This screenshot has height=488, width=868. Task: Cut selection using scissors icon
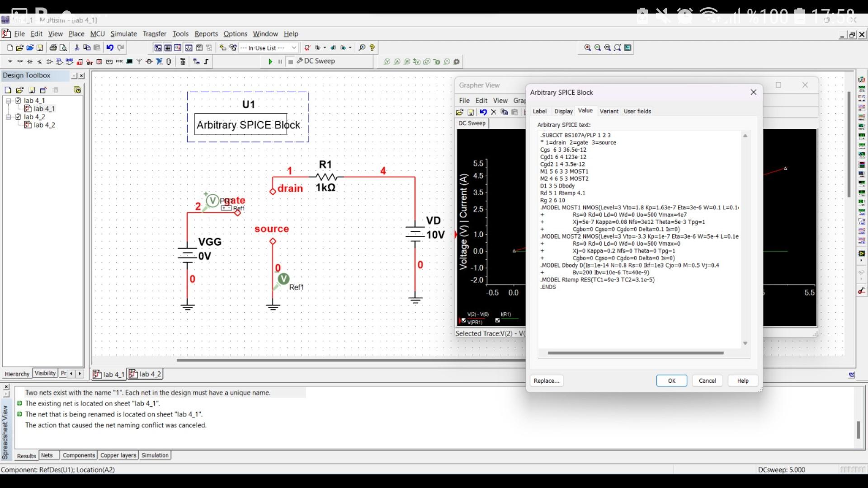(x=77, y=47)
